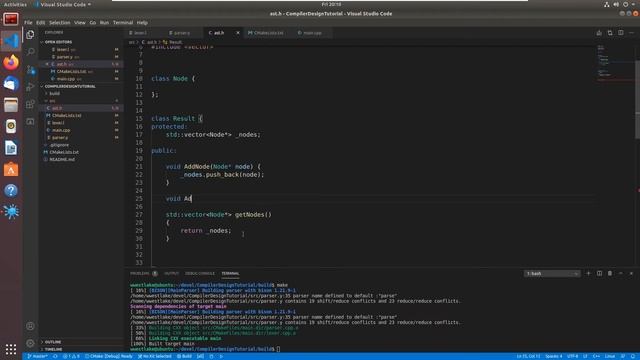Open the View menu

click(x=80, y=22)
